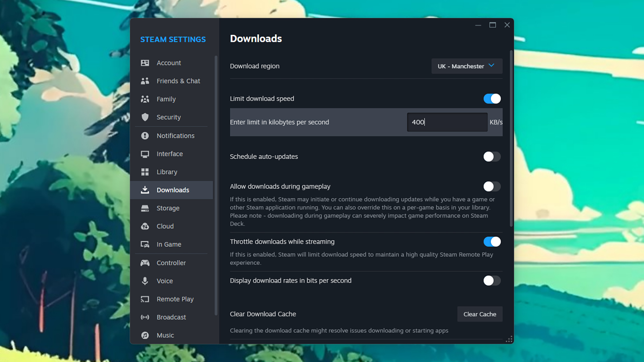The width and height of the screenshot is (644, 362).
Task: Open Library using the grid icon
Action: [x=145, y=172]
